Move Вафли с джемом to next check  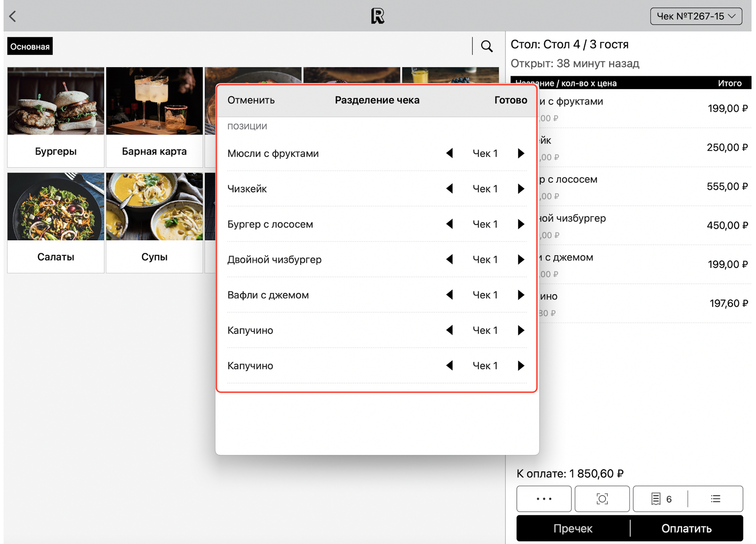click(x=520, y=295)
